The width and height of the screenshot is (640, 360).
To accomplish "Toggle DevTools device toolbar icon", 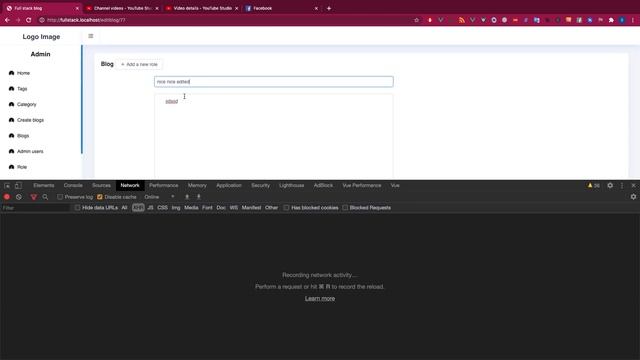I will point(18,185).
